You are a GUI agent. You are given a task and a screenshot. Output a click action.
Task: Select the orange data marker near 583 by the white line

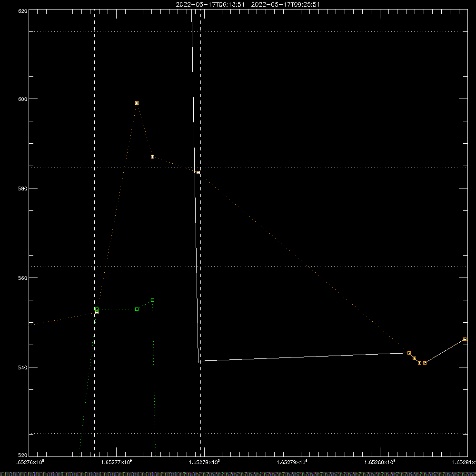pos(198,173)
